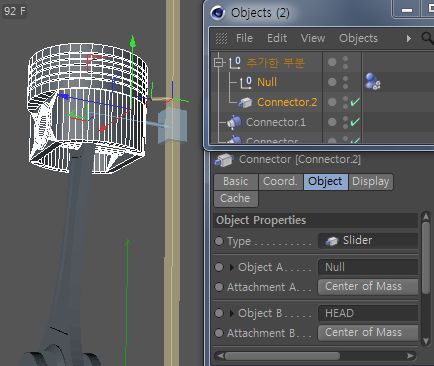Viewport: 434px width, 366px height.
Task: Toggle layer dot on Connector.1 row
Action: point(332,122)
